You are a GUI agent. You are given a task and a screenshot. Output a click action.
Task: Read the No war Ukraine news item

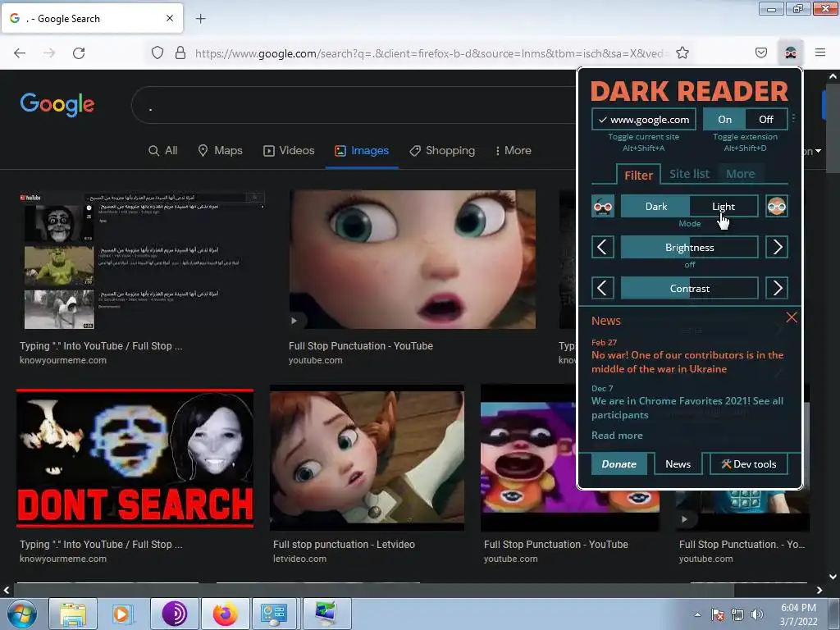pos(687,362)
